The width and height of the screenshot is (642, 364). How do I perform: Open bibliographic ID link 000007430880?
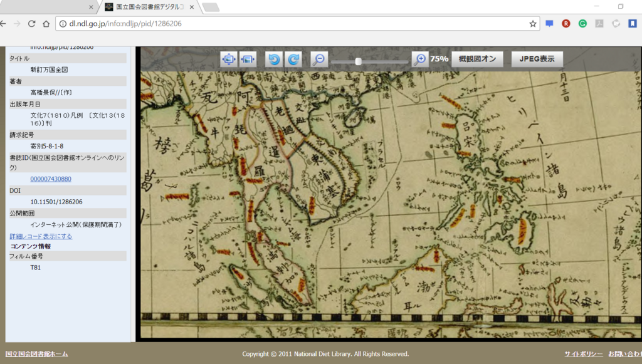pyautogui.click(x=51, y=179)
